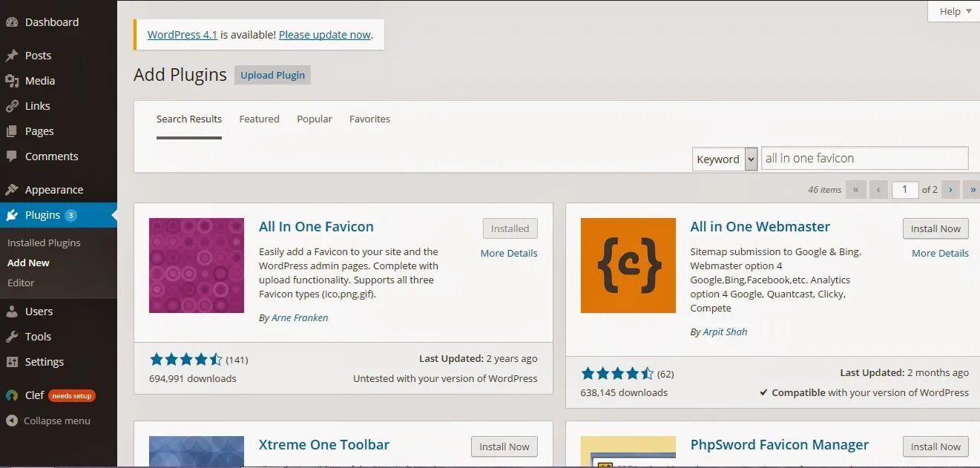Go to previous results page
The image size is (980, 468).
pyautogui.click(x=878, y=190)
